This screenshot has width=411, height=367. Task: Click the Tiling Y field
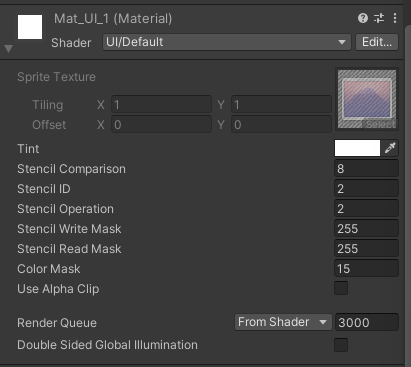281,105
